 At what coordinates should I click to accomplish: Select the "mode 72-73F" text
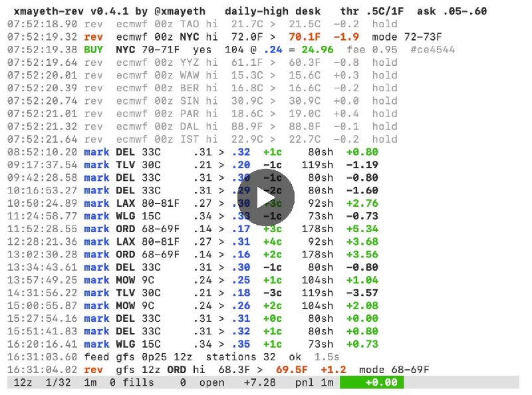[407, 37]
